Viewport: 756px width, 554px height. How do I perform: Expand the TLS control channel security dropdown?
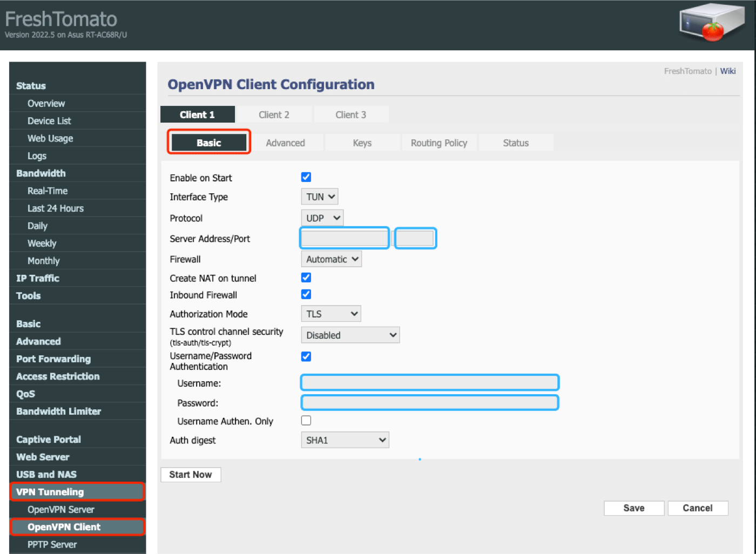350,335
